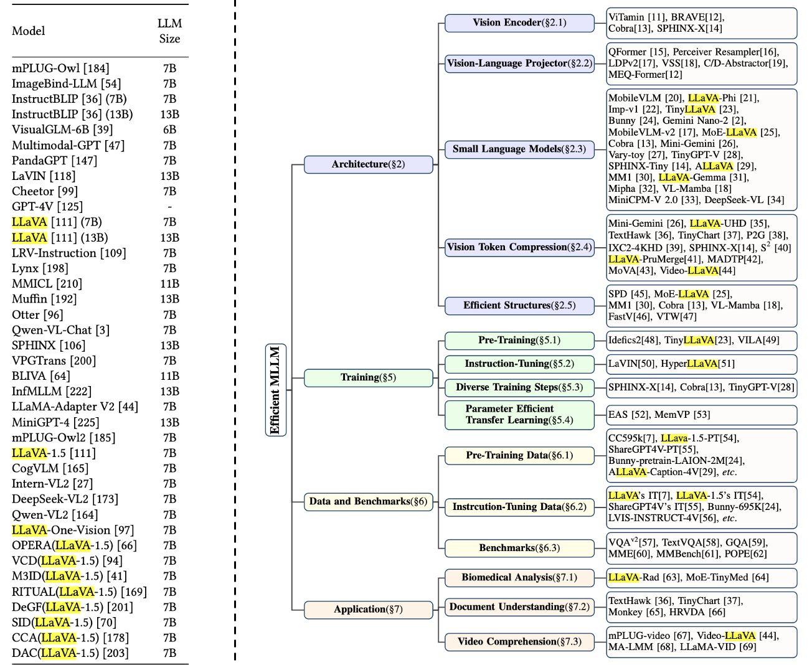Click the "Multimodal-GPT [47]" entry
Image resolution: width=812 pixels, height=665 pixels.
click(x=68, y=145)
